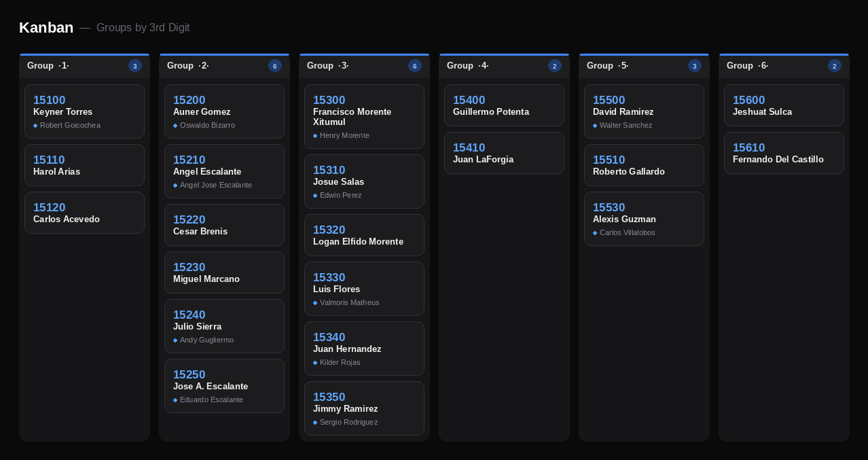Select the Group 4 column header
Image resolution: width=868 pixels, height=460 pixels.
click(504, 66)
